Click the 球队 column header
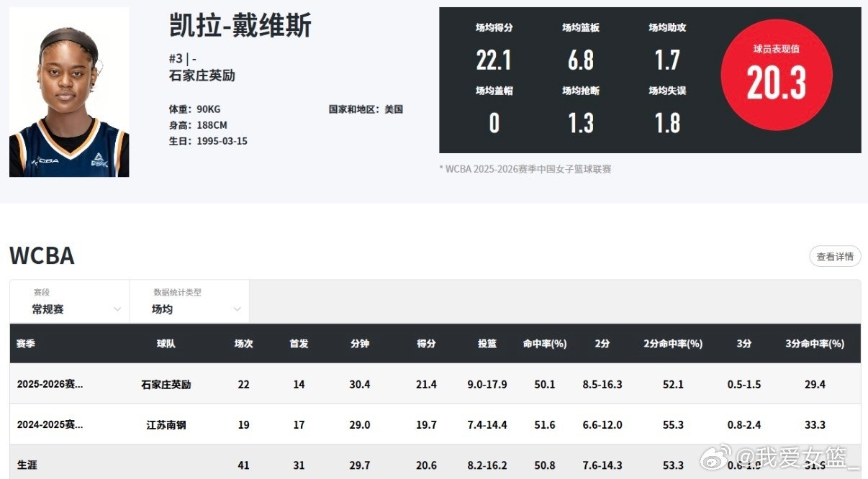This screenshot has height=479, width=868. point(166,344)
